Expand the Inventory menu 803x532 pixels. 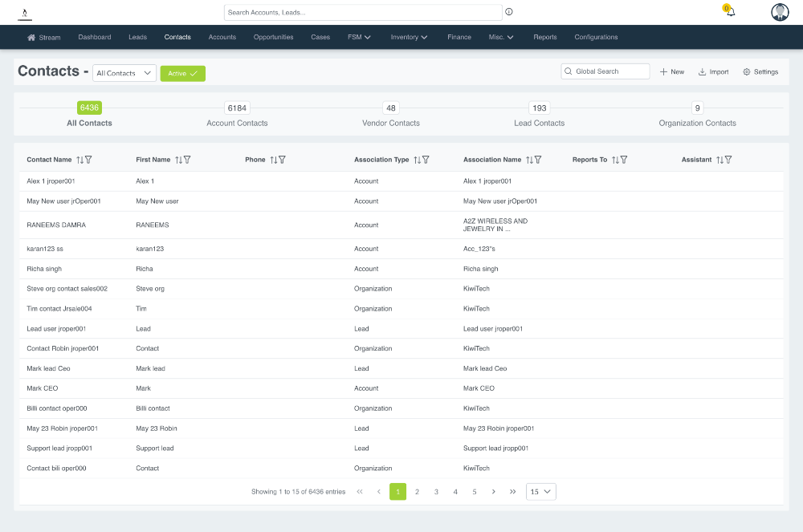409,37
